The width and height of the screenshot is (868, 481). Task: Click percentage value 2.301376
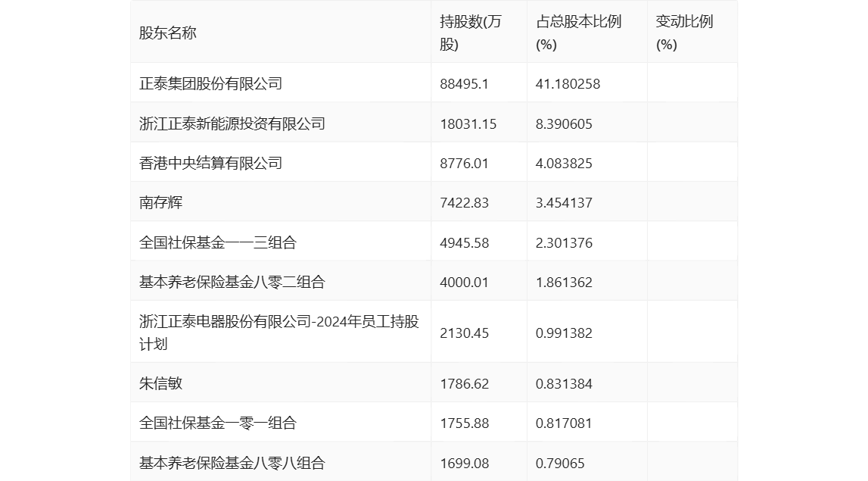click(x=564, y=242)
